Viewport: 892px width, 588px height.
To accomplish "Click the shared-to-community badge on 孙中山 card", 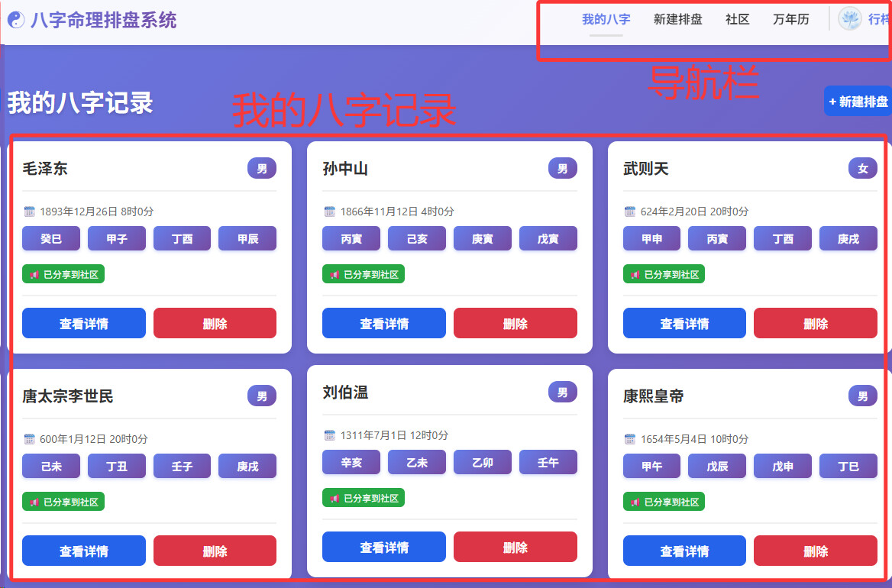I will [x=364, y=274].
